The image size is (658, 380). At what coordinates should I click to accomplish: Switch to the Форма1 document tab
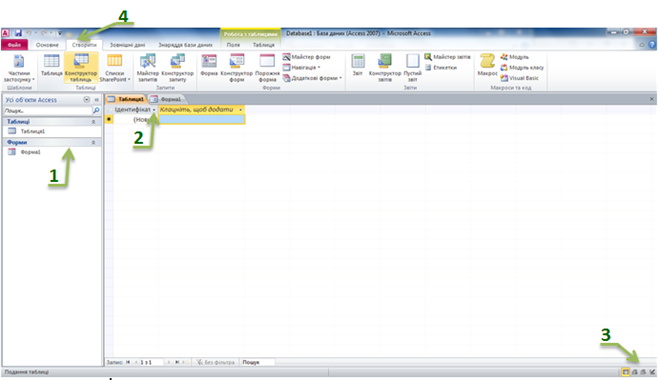tap(166, 99)
